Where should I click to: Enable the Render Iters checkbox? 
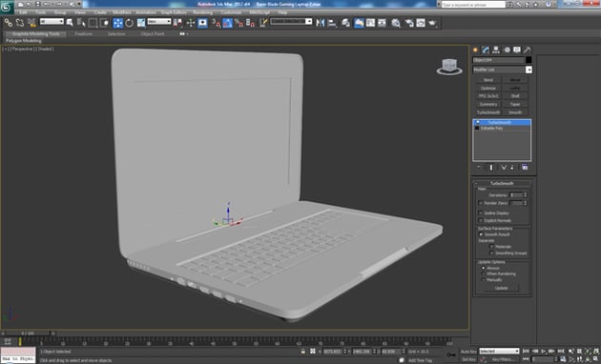(481, 203)
